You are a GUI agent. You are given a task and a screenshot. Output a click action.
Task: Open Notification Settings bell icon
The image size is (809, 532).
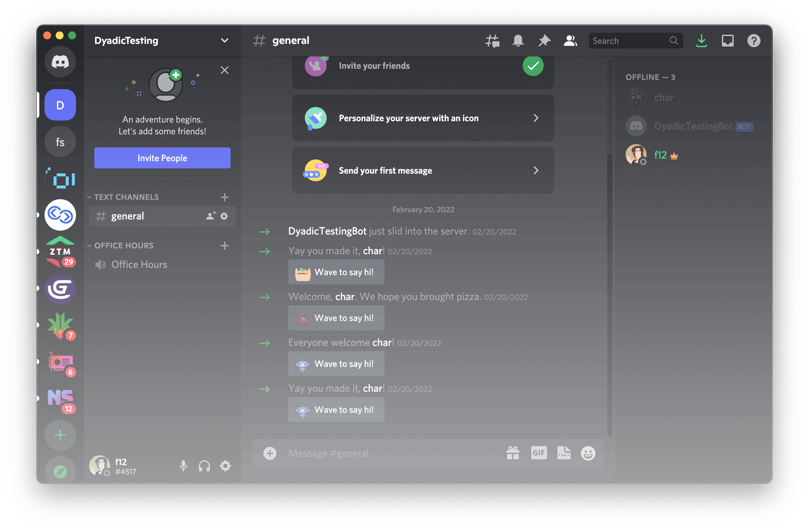click(518, 41)
